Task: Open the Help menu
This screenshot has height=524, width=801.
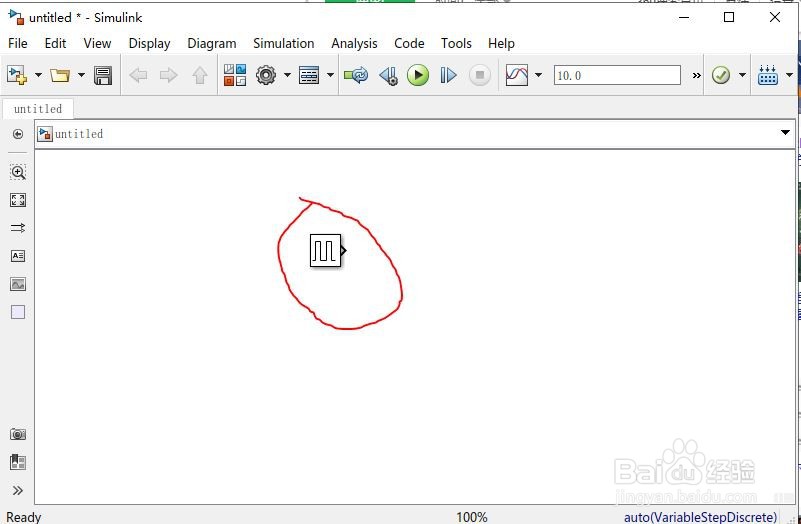Action: coord(501,43)
